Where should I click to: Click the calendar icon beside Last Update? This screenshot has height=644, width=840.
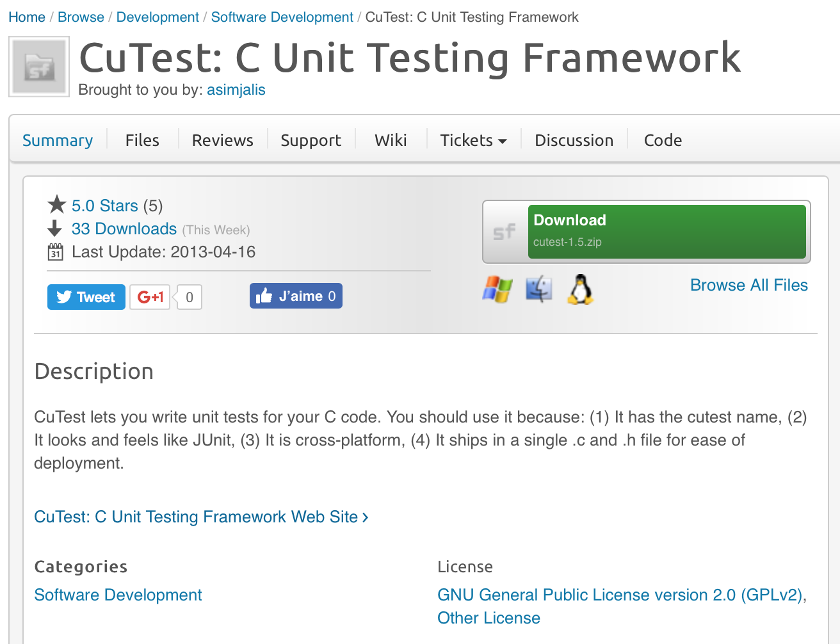coord(56,252)
